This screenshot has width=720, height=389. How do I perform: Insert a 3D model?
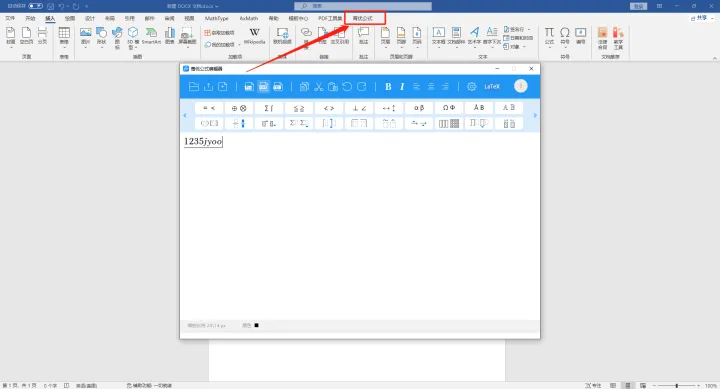tap(133, 38)
